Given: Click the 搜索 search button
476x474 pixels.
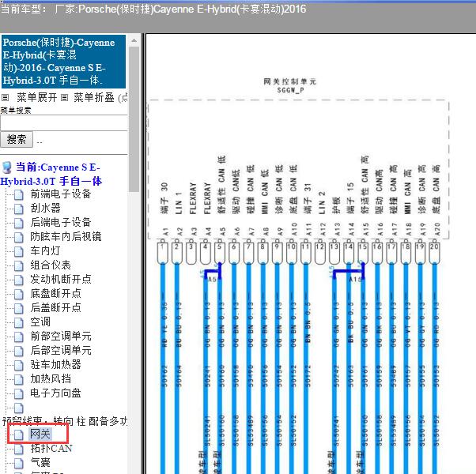Looking at the screenshot, I should click(x=17, y=140).
